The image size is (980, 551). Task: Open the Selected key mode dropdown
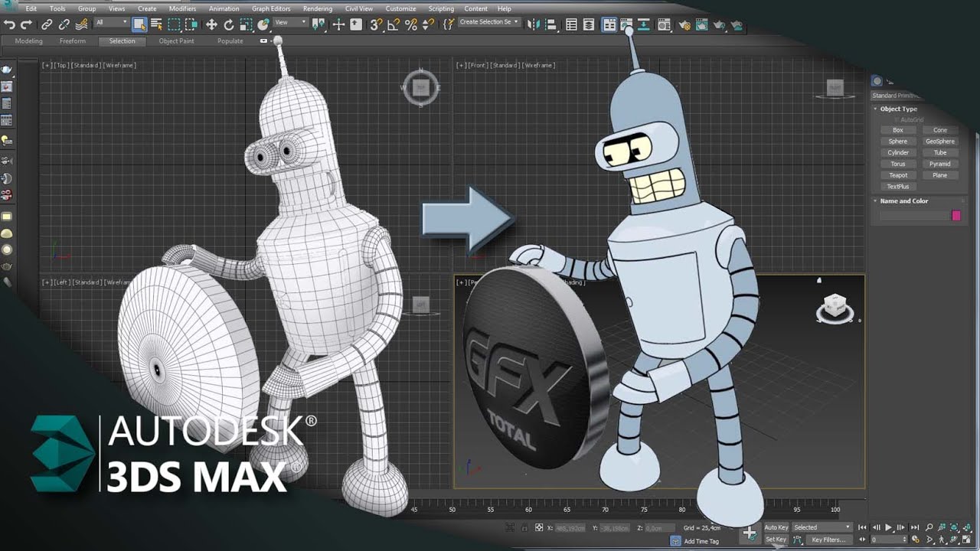[822, 527]
